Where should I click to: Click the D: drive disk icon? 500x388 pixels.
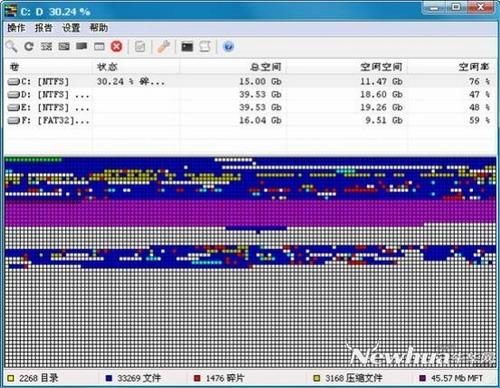[14, 94]
